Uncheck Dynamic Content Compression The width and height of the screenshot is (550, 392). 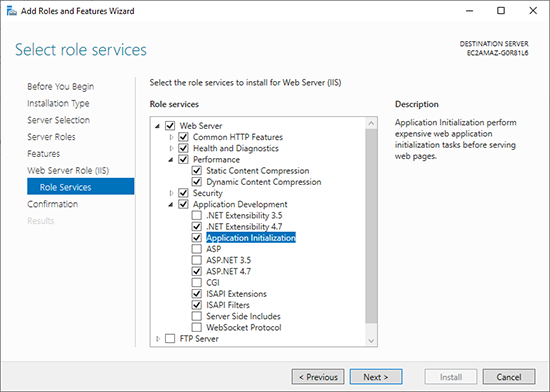tap(197, 182)
